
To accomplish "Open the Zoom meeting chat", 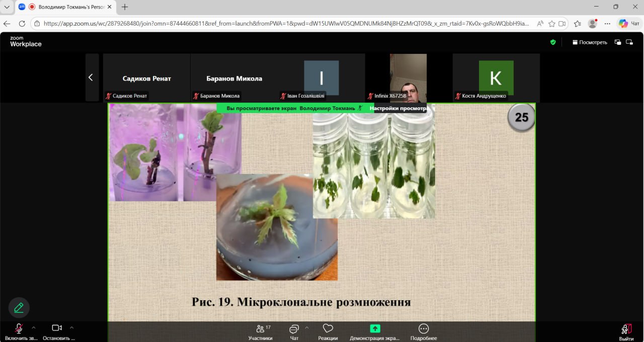I will click(x=294, y=332).
